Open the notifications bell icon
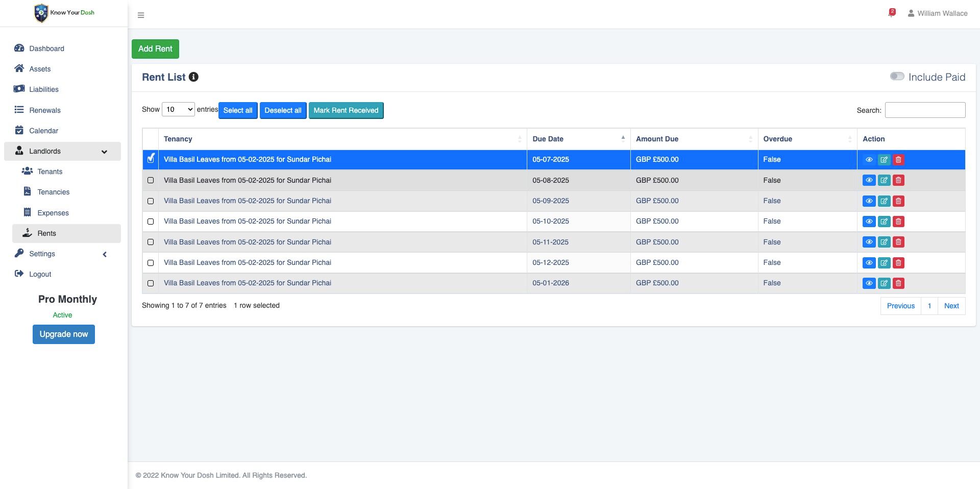Screen dimensions: 980x489 click(x=891, y=13)
